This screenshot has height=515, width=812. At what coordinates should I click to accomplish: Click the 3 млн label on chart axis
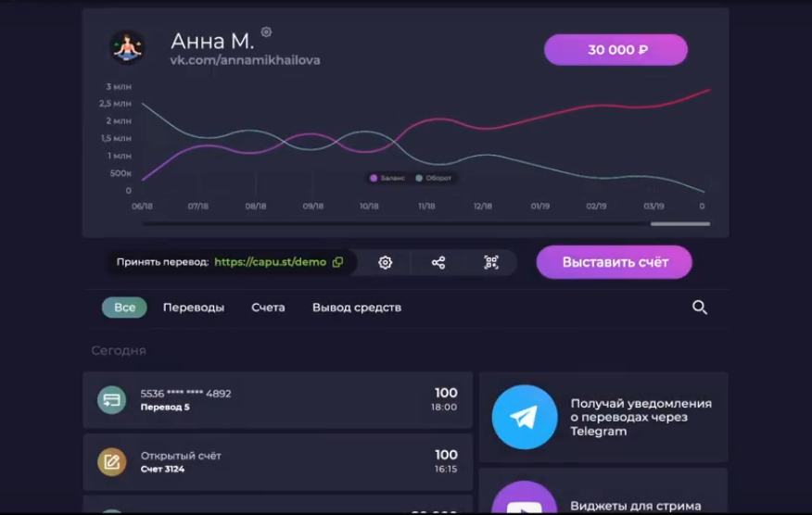119,86
